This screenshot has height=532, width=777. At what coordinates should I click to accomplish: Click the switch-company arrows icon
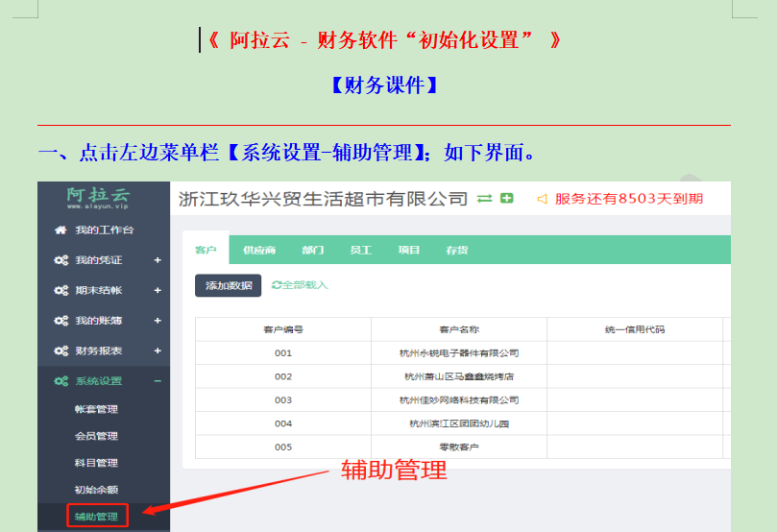click(484, 199)
